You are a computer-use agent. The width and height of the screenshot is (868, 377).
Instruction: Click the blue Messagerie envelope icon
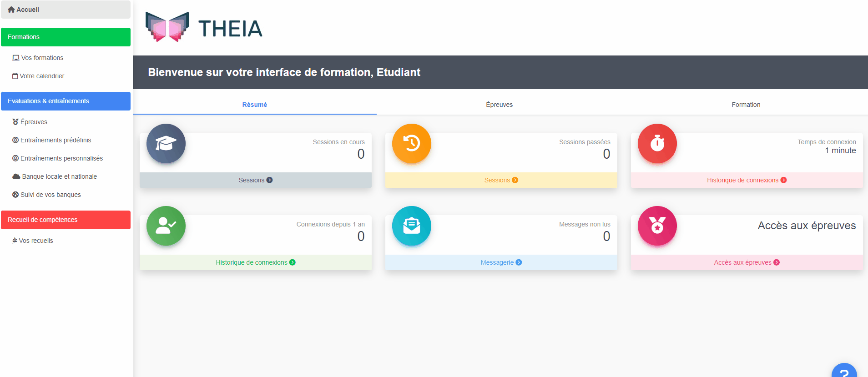411,226
